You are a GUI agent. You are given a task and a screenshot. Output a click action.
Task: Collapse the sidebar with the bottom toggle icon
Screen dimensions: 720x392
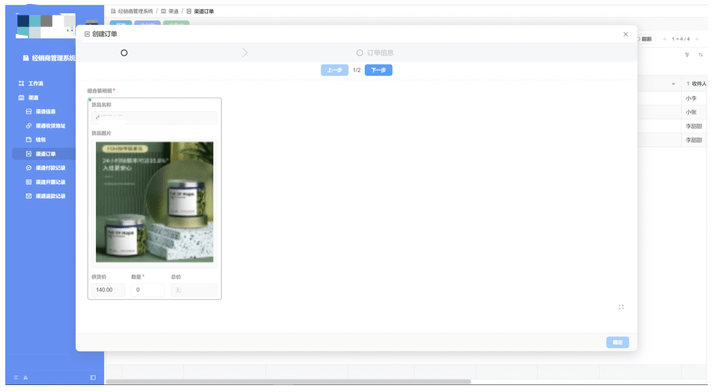point(93,377)
